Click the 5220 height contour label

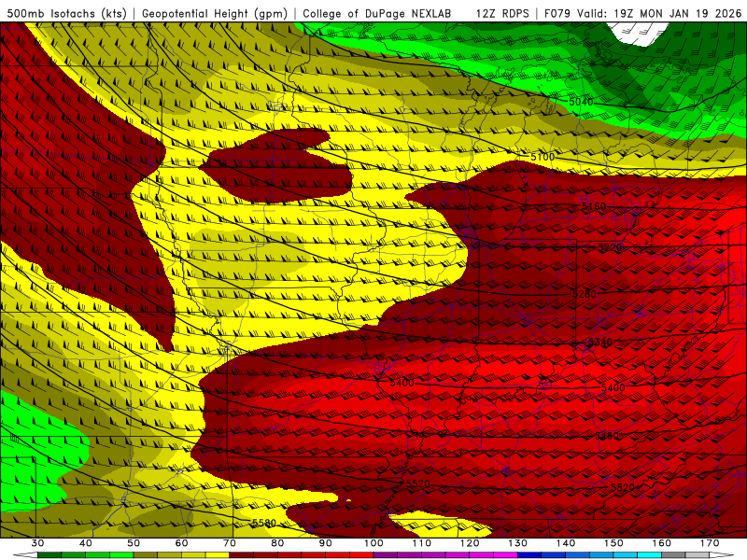[610, 247]
